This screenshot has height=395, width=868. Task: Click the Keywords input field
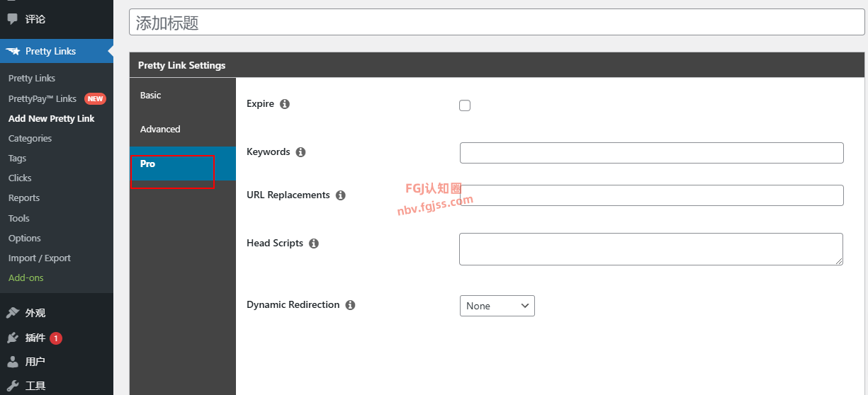coord(652,153)
